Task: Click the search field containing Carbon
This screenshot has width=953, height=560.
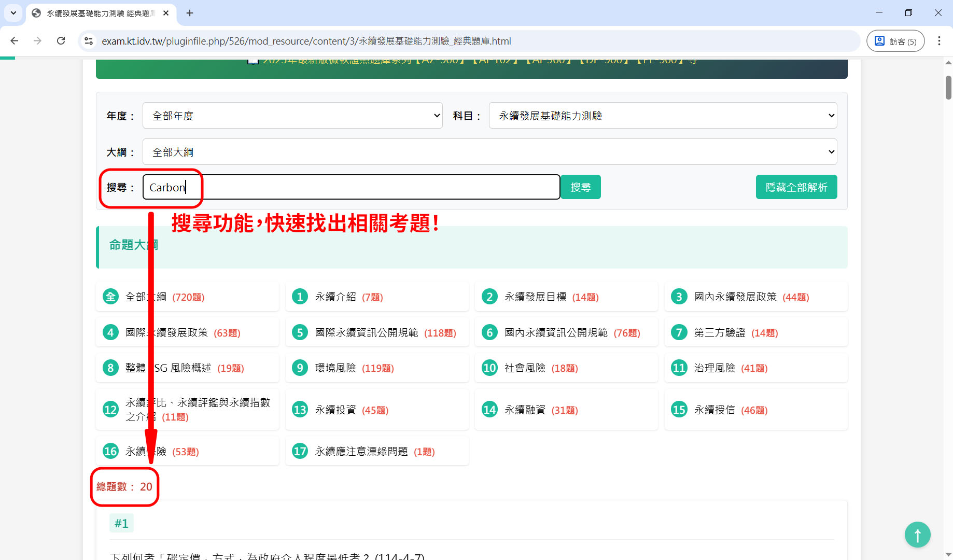Action: tap(351, 187)
